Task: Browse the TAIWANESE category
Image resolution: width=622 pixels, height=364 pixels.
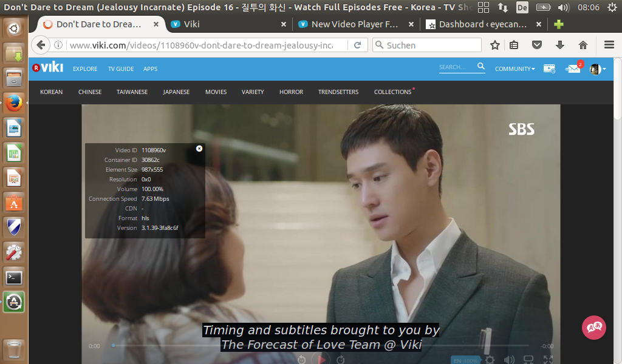Action: click(x=132, y=92)
